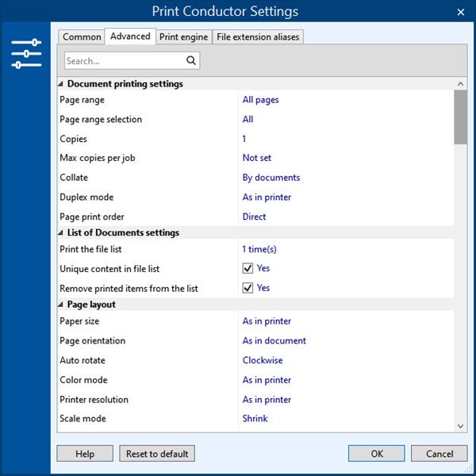Open Collate value 'By documents'
The width and height of the screenshot is (476, 476).
pos(271,178)
